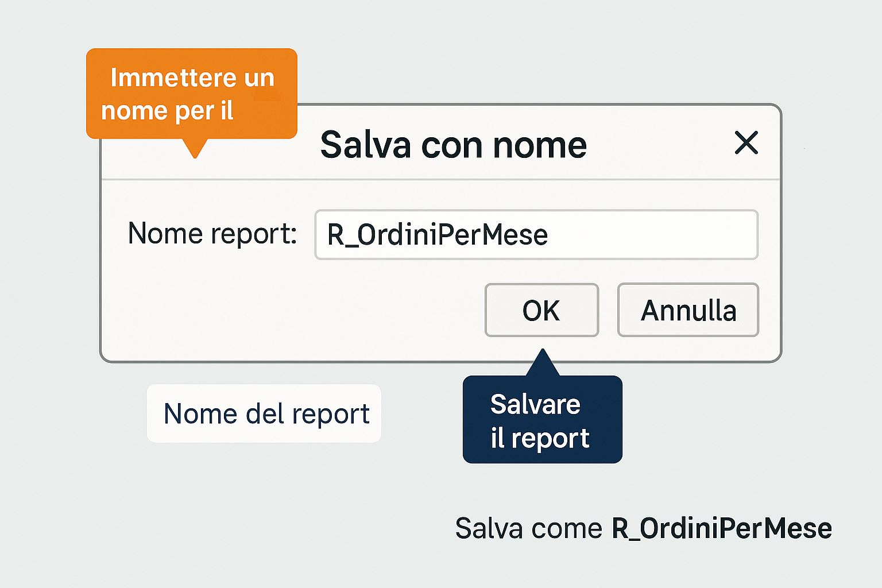
Task: Click the "Nome report:" field label
Action: 212,234
